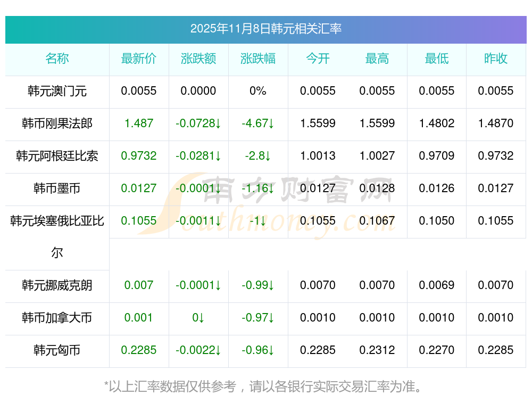Screen dimensions: 532x403
Task: Click the 韩币加拿大币 row name
Action: coord(57,318)
